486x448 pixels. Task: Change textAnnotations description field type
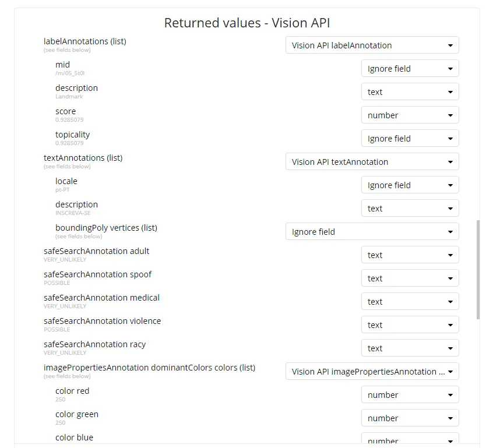click(410, 209)
